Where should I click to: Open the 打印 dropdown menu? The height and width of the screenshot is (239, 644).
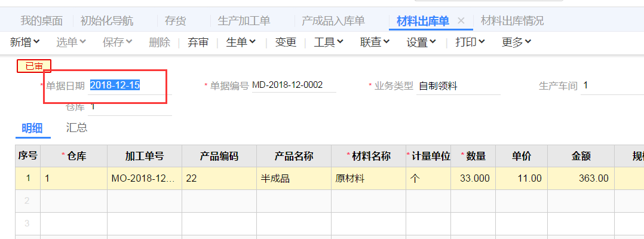[x=470, y=42]
